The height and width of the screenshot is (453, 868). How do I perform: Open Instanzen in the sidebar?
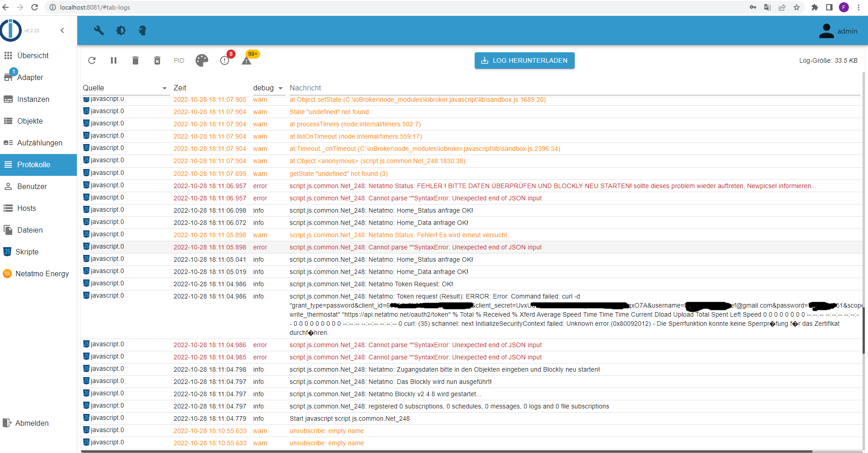coord(38,99)
